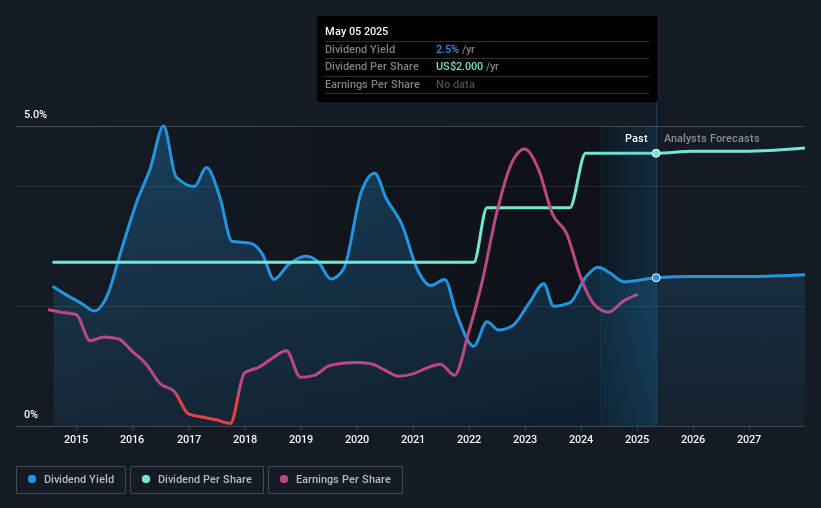The image size is (821, 508).
Task: Click the 2020 x-axis label
Action: click(357, 439)
